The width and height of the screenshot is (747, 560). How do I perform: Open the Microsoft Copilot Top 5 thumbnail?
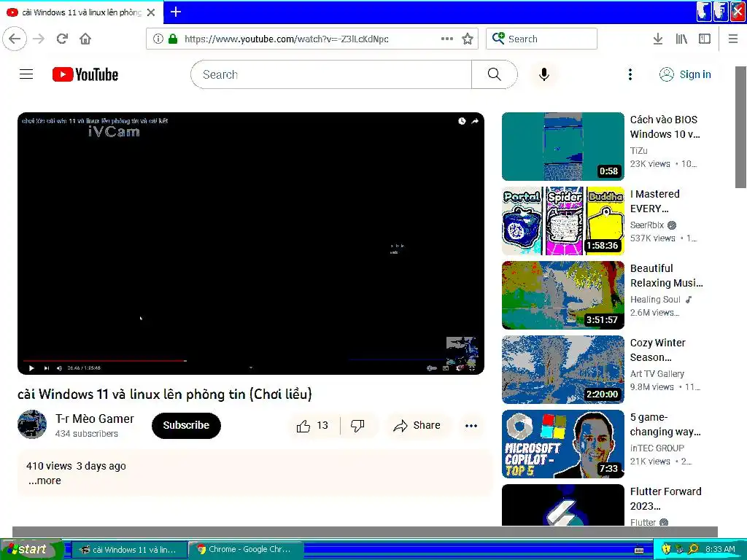point(562,444)
